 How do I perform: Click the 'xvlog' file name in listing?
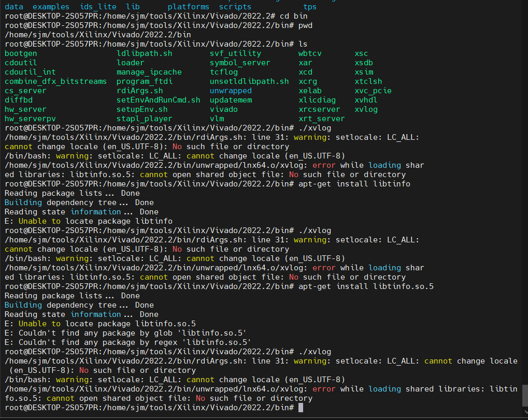click(x=366, y=109)
